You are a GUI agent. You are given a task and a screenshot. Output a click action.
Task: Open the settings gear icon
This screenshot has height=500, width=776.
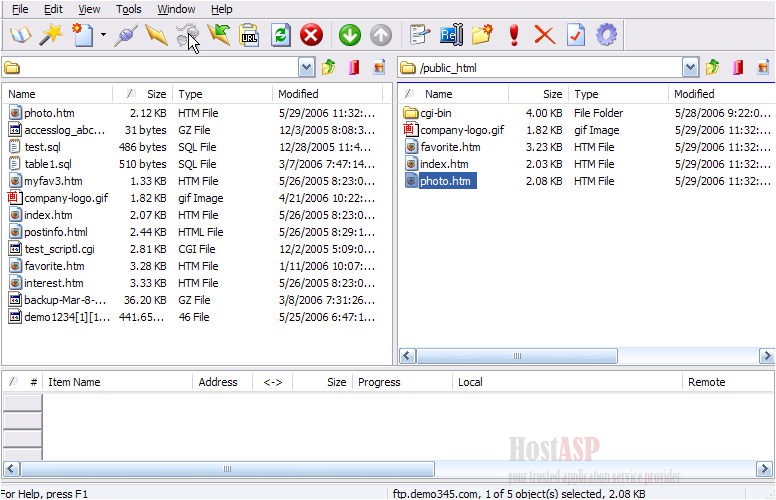pos(606,36)
